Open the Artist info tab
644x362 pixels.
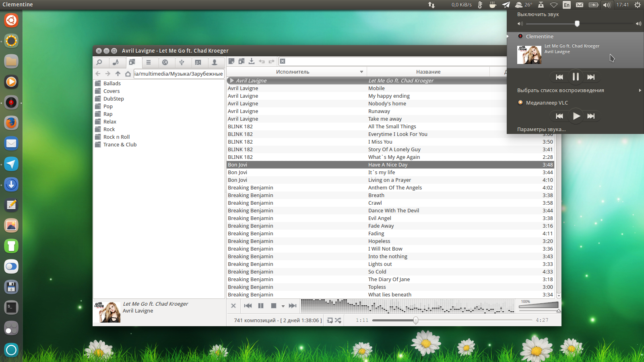(215, 62)
